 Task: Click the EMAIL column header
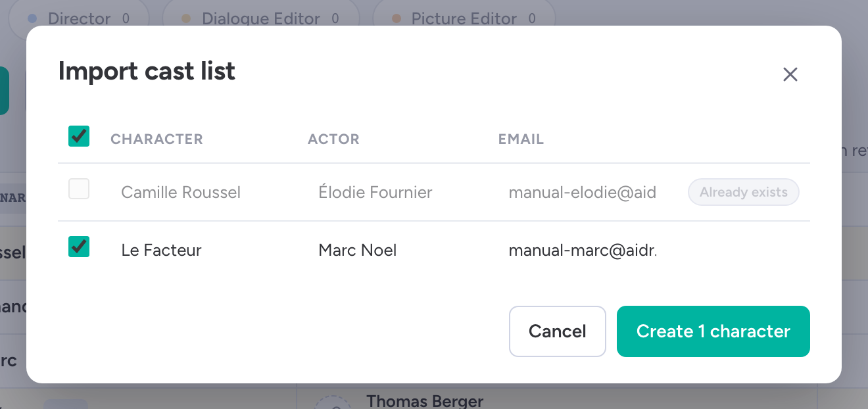point(521,139)
